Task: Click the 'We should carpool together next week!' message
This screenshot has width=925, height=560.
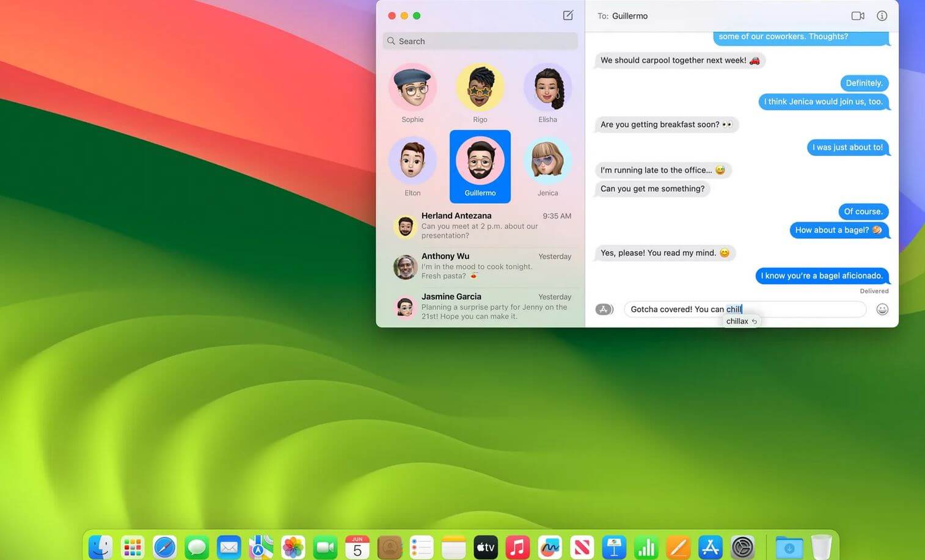Action: click(679, 60)
